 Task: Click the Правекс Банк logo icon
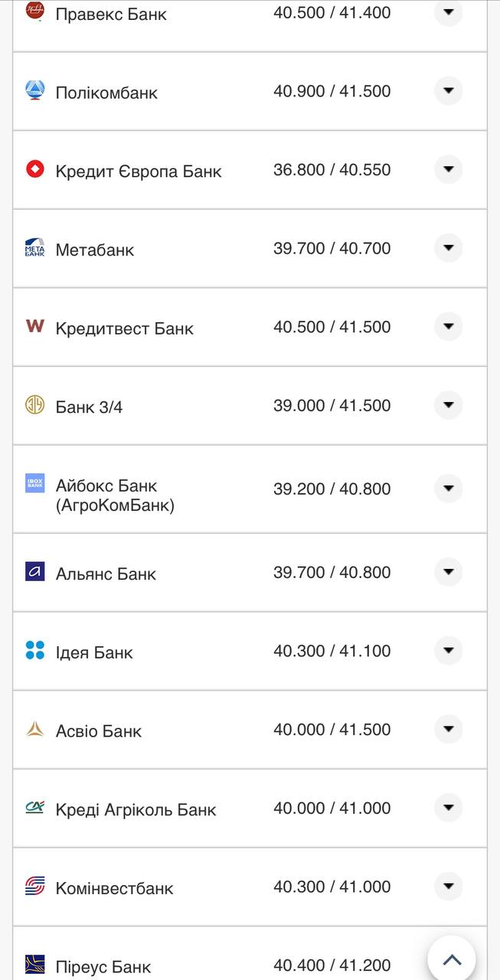(35, 11)
